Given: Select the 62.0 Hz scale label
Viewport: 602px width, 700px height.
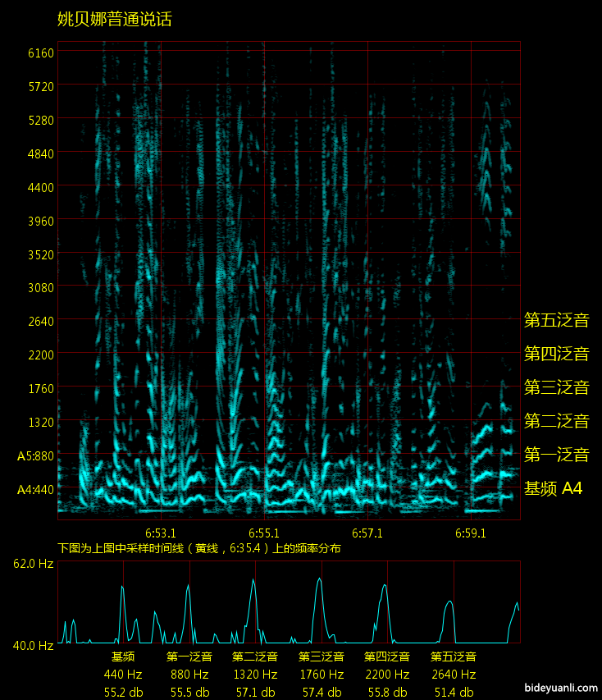Looking at the screenshot, I should 33,564.
